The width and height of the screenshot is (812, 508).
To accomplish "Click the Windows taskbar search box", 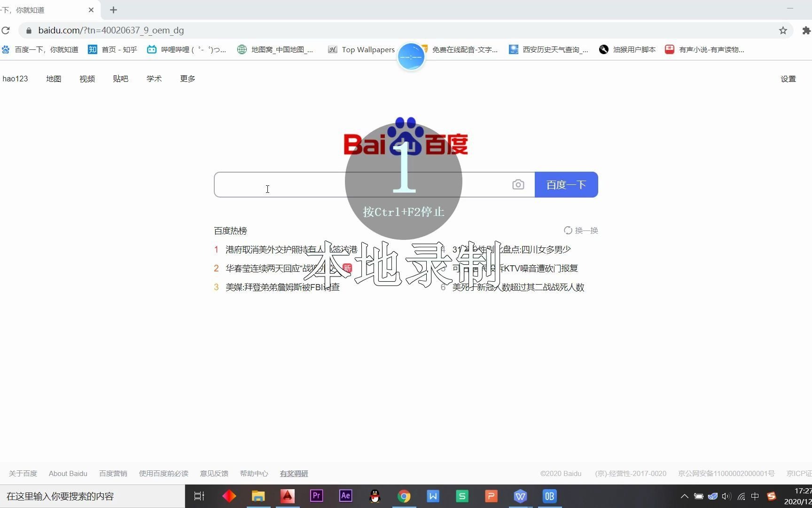I will click(x=93, y=496).
